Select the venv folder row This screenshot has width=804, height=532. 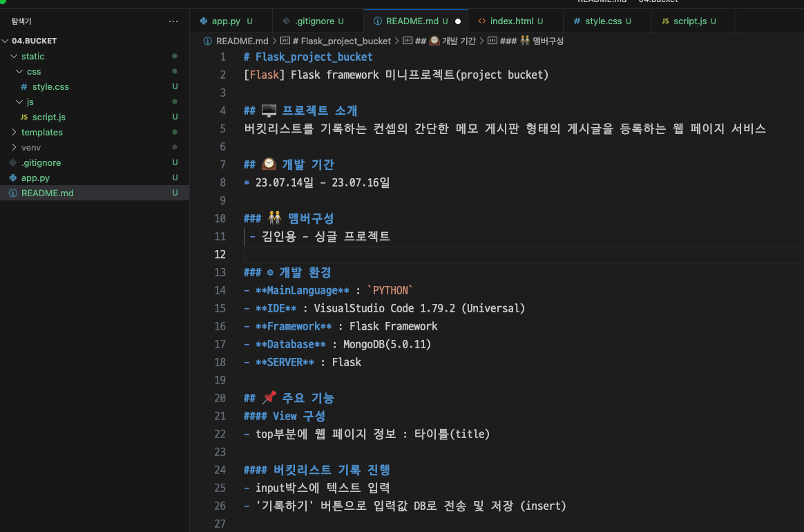[x=95, y=147]
